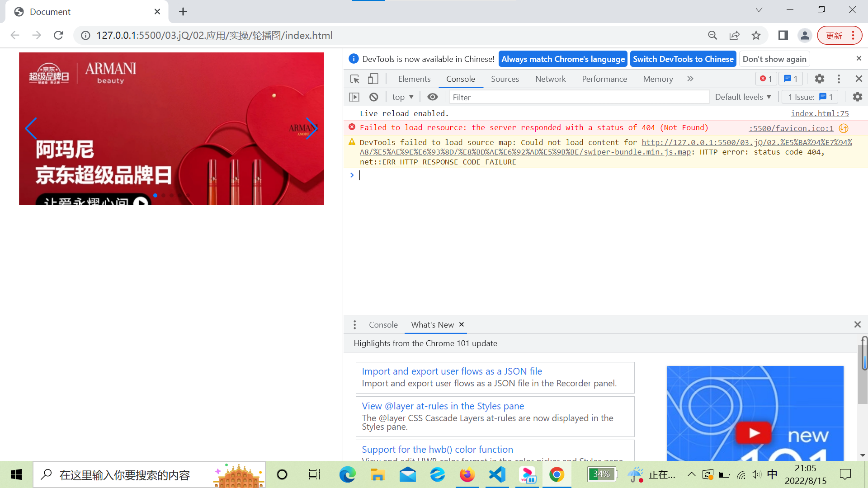
Task: Close DevTools panel
Action: click(x=859, y=79)
